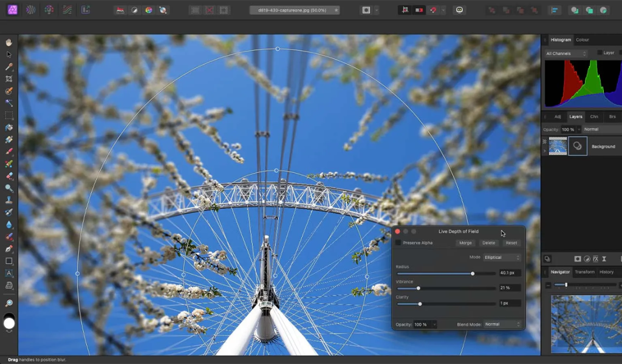The width and height of the screenshot is (622, 364).
Task: Open Layer Effects (fx) icon
Action: coord(595,258)
